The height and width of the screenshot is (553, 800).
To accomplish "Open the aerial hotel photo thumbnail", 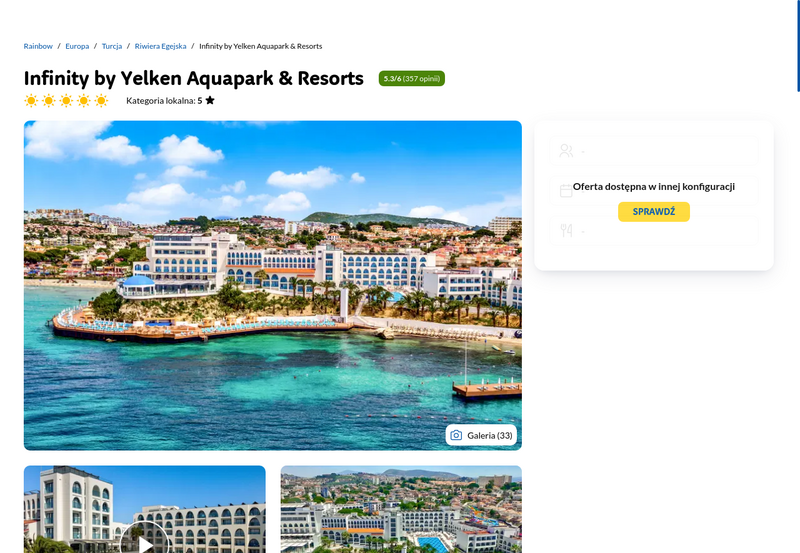I will point(401,509).
